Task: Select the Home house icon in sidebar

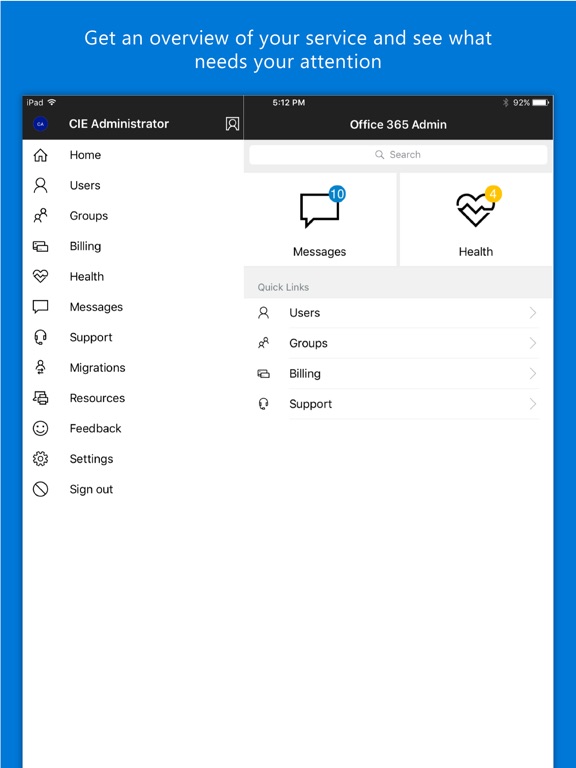Action: [40, 155]
